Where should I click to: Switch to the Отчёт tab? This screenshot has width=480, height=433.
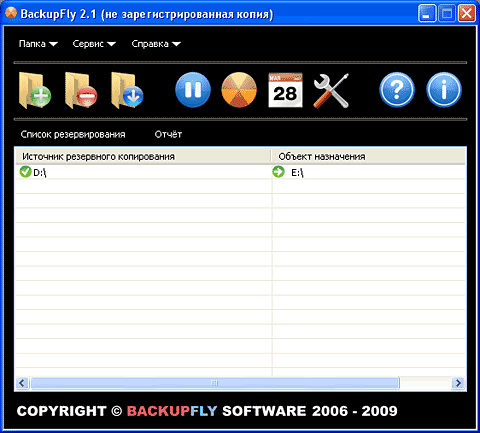[168, 134]
